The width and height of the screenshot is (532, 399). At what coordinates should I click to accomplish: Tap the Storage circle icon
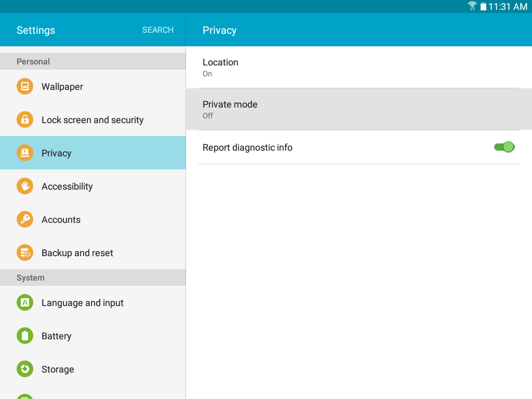(x=25, y=369)
